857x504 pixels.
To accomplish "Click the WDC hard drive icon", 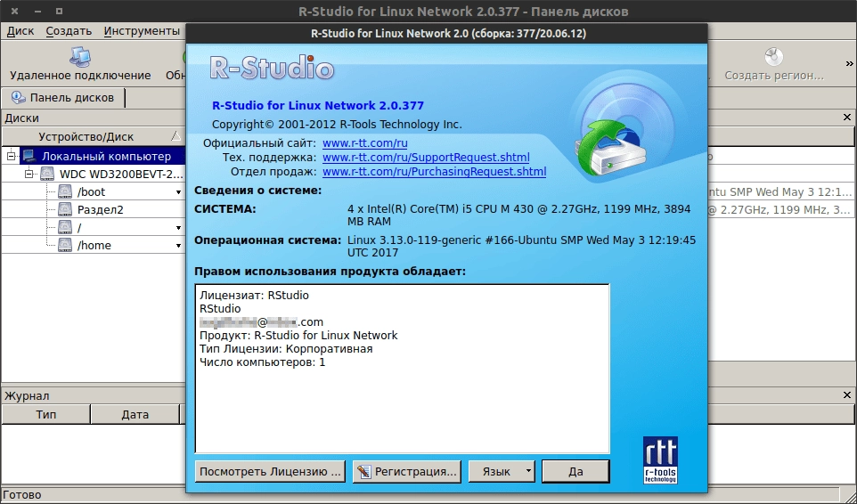I will pos(47,175).
